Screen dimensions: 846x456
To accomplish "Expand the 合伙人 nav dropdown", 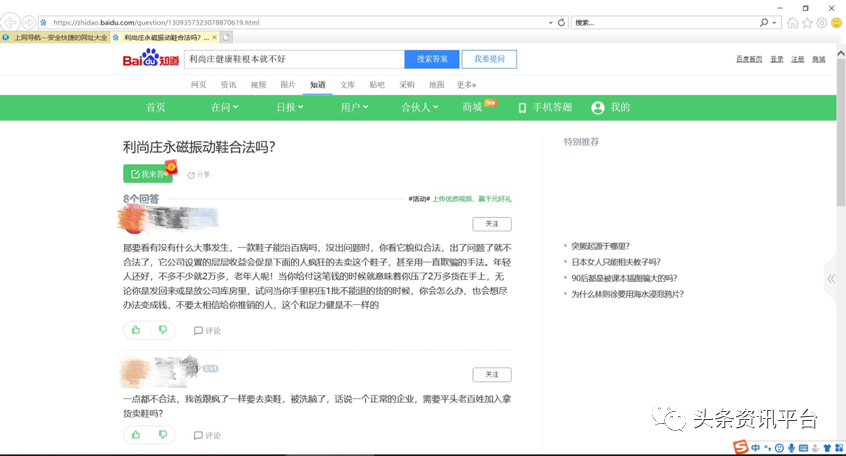I will click(420, 107).
